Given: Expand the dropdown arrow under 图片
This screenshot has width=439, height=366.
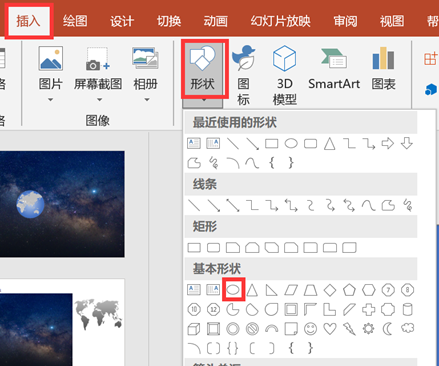Looking at the screenshot, I should (50, 100).
